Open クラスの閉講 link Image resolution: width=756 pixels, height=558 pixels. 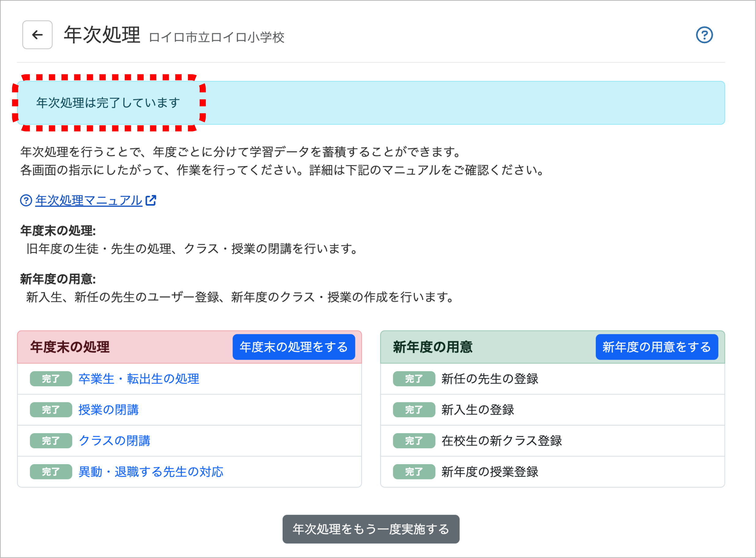pos(114,441)
